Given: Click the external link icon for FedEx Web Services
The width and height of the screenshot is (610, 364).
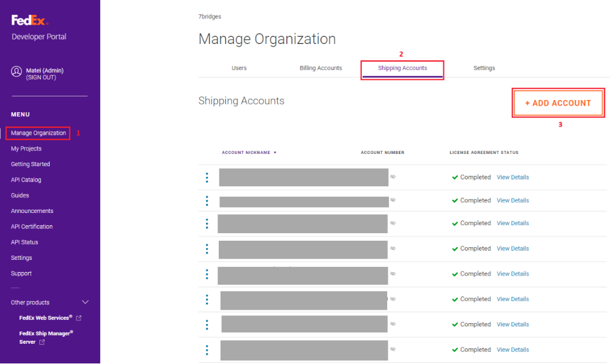Looking at the screenshot, I should click(80, 318).
